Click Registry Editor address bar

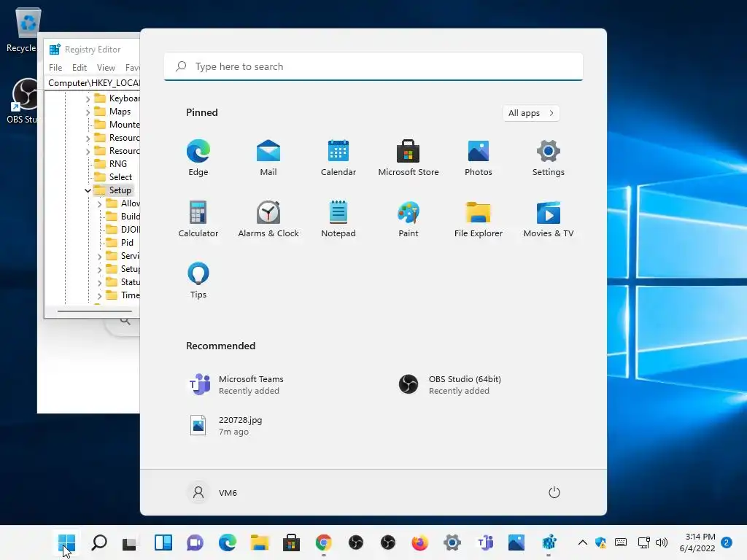click(93, 83)
